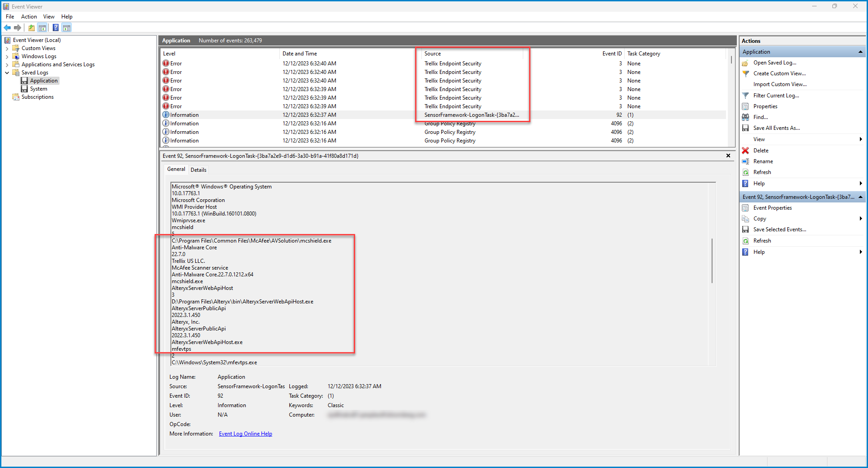Screen dimensions: 868x468
Task: Switch to the Details tab
Action: pyautogui.click(x=198, y=170)
